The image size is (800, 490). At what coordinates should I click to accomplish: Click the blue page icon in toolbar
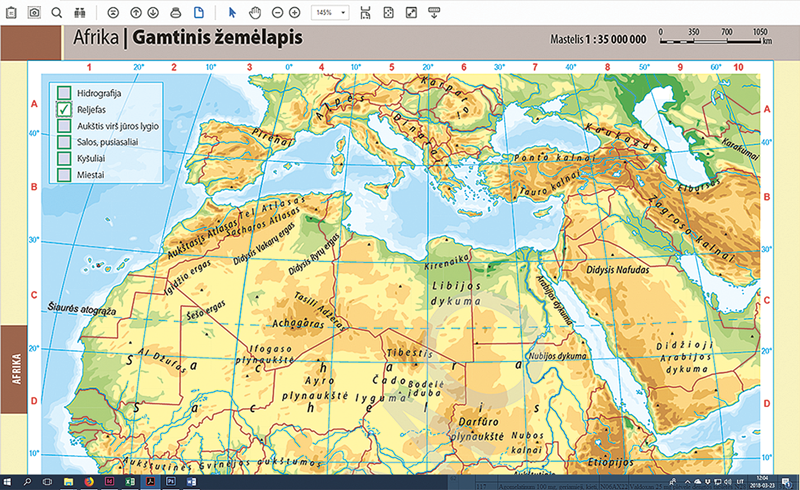(x=198, y=12)
